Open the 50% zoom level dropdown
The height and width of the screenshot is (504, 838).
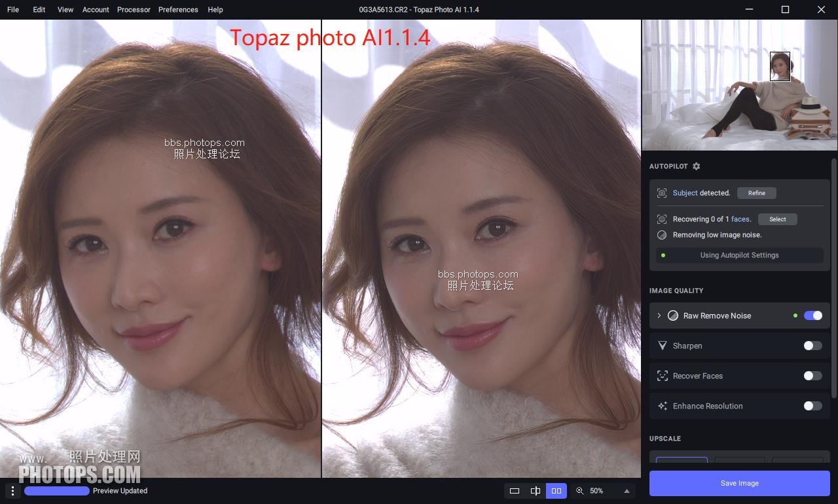coord(627,491)
